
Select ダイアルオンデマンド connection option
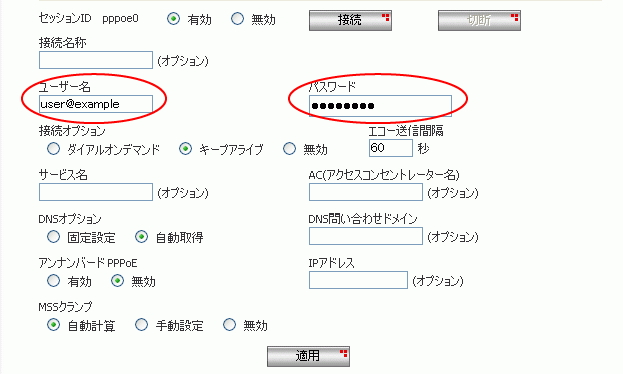(53, 149)
